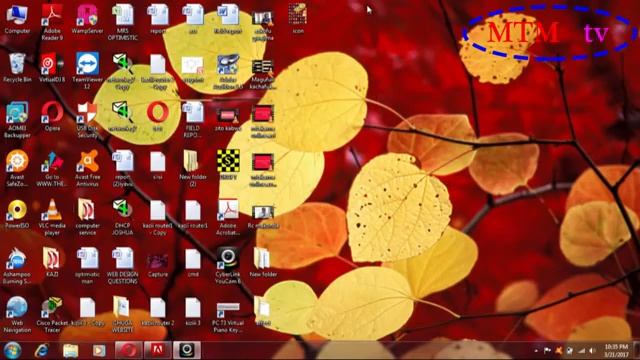Open the KAZI folder

[52, 262]
